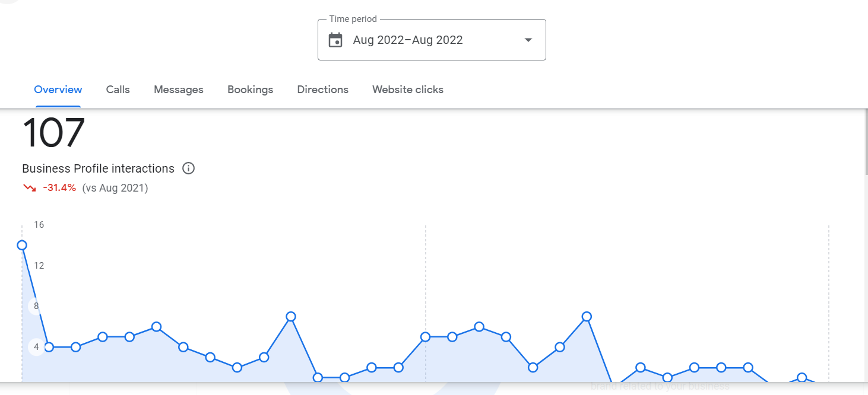The height and width of the screenshot is (395, 868).
Task: Click the first chart data point near 14
Action: (x=22, y=245)
